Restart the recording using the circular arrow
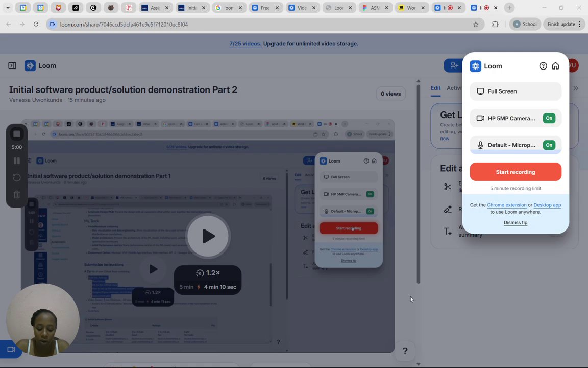The height and width of the screenshot is (368, 588). click(17, 177)
